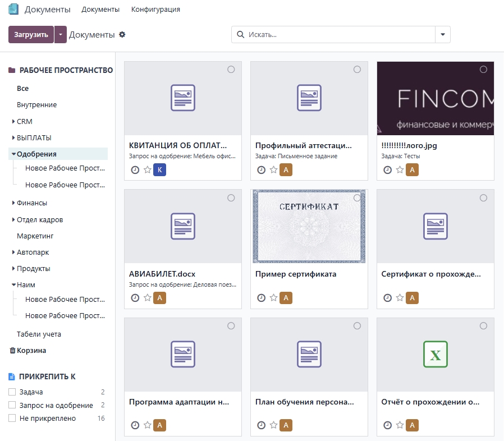Click the Excel icon on Отчёт о прохождении

(x=435, y=355)
